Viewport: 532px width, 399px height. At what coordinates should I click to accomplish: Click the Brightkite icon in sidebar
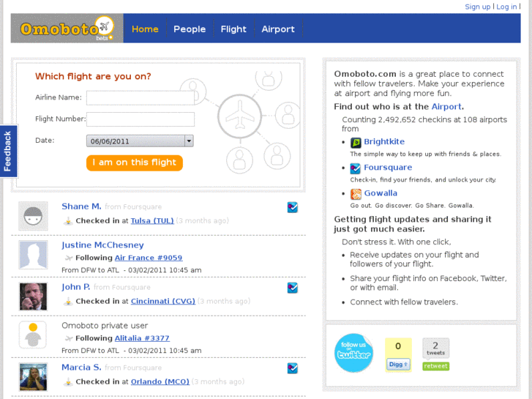pyautogui.click(x=356, y=143)
